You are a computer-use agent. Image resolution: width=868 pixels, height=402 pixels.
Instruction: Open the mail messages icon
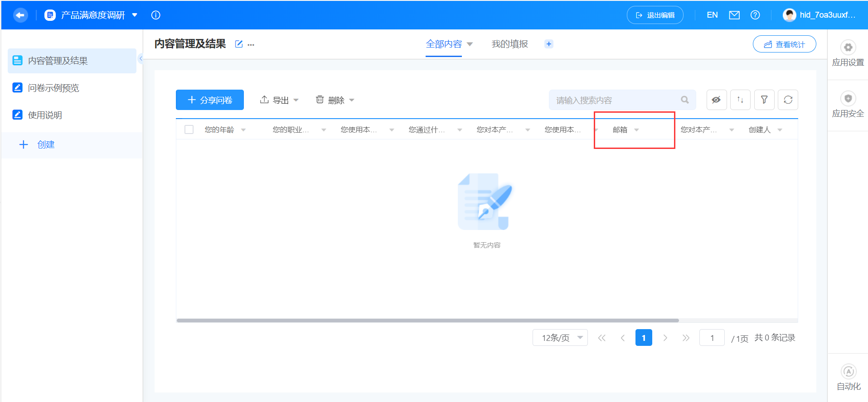pos(734,15)
